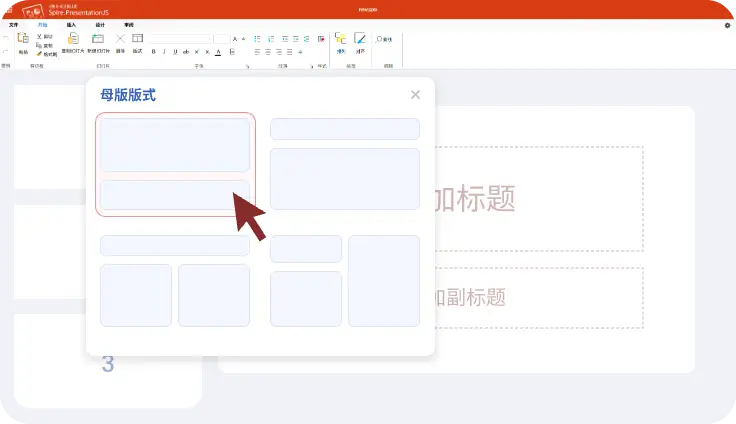The height and width of the screenshot is (424, 736).
Task: Select the title and content layout
Action: 345,164
